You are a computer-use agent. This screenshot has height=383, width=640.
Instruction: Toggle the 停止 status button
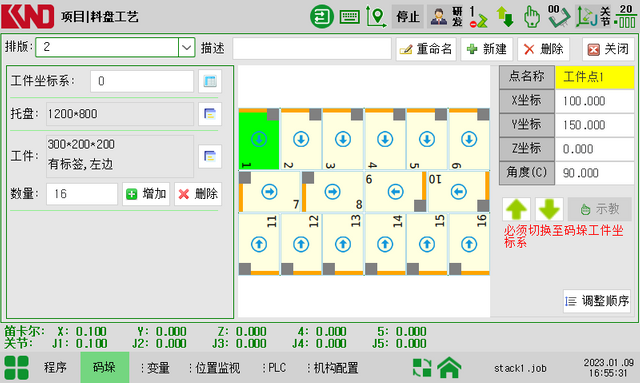point(408,17)
